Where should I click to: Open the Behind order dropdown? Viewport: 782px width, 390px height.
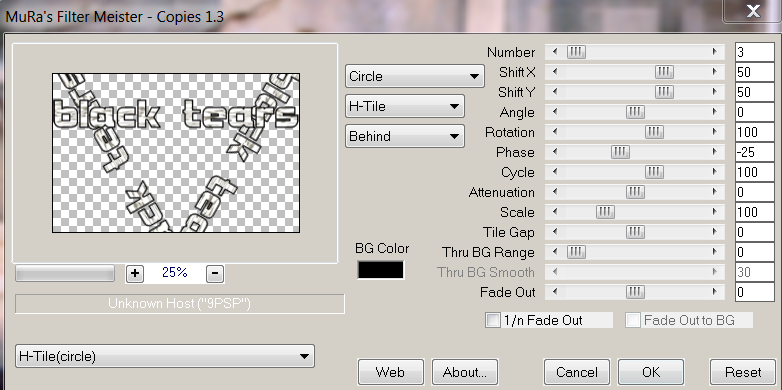pyautogui.click(x=404, y=136)
